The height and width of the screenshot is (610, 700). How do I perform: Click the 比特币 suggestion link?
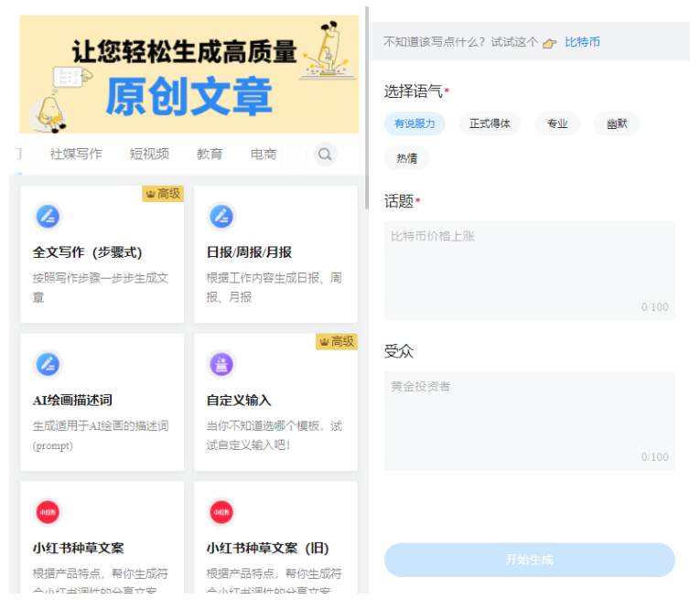(x=582, y=42)
